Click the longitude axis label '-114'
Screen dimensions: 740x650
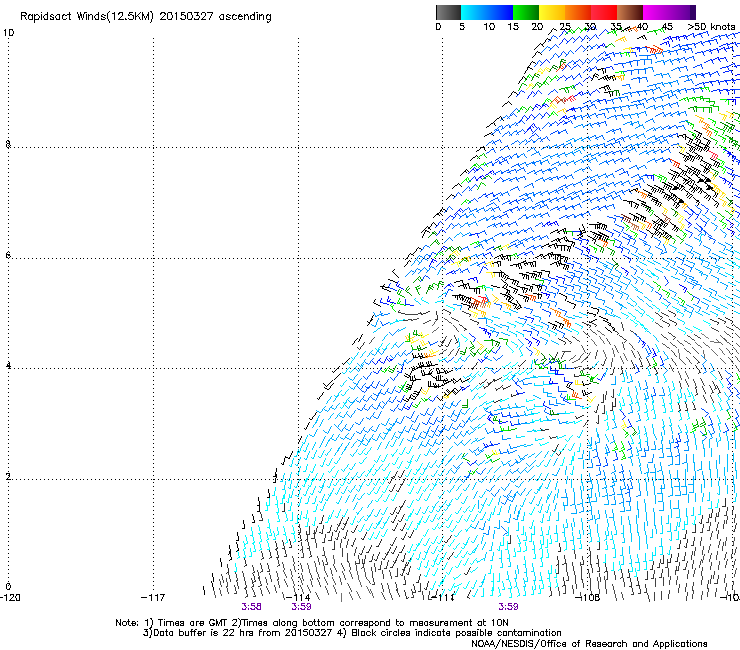[298, 598]
